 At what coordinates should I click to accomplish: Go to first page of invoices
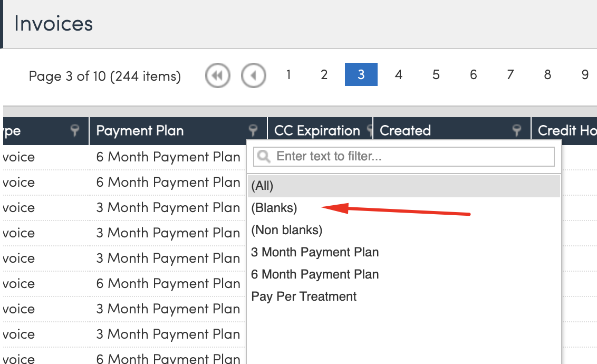[217, 76]
